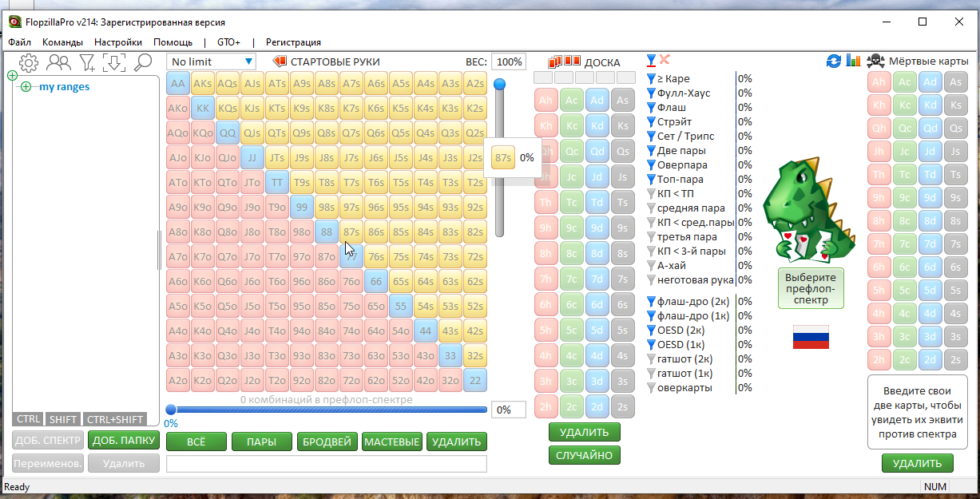Image resolution: width=980 pixels, height=499 pixels.
Task: Click the filter funnel next to Сет / Трипс
Action: [x=651, y=137]
